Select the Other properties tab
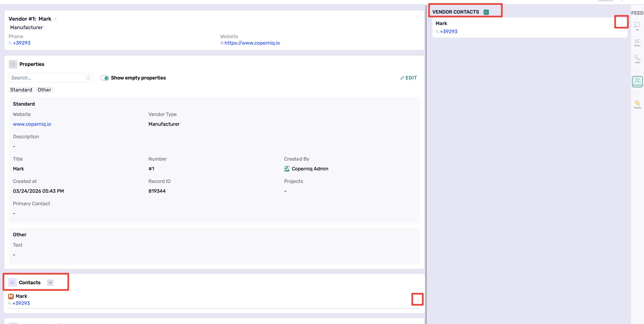Screen dimensions: 644x324 coord(44,90)
